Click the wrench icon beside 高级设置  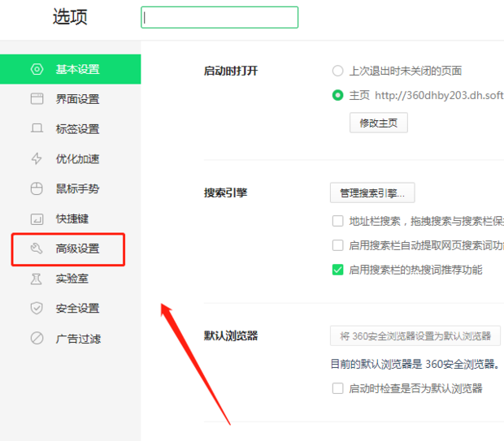[x=37, y=249]
